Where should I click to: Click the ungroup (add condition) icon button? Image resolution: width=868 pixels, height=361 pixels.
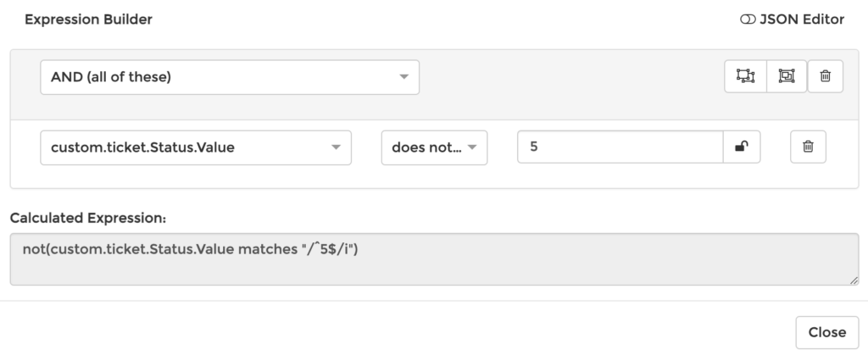pos(745,76)
